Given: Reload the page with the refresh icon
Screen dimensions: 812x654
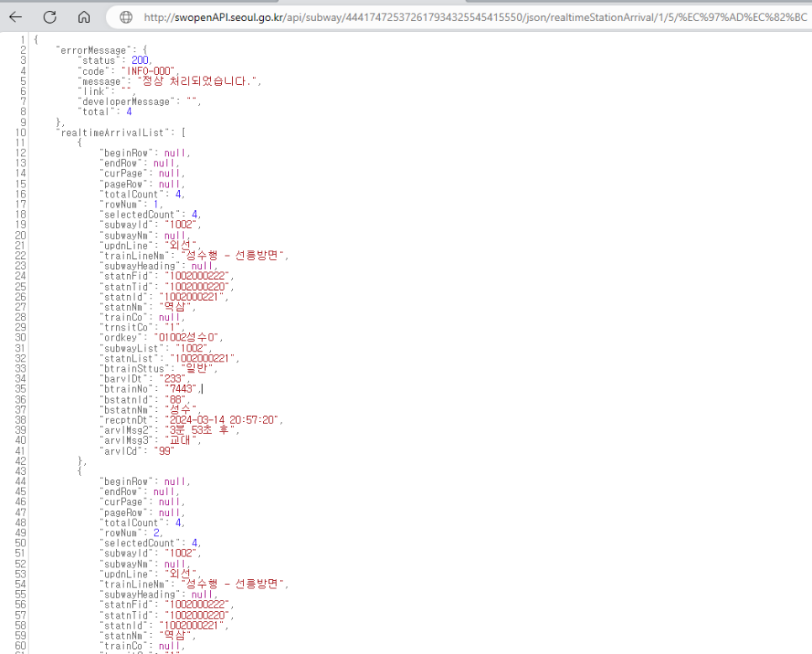Looking at the screenshot, I should click(50, 17).
